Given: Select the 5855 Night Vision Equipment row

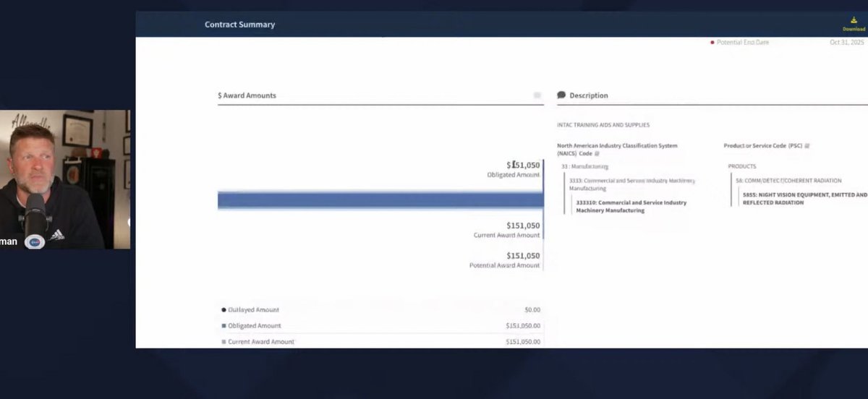Looking at the screenshot, I should pos(805,199).
